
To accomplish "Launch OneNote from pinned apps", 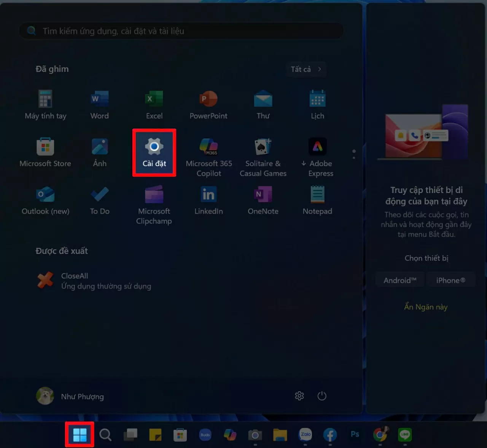I will (263, 200).
